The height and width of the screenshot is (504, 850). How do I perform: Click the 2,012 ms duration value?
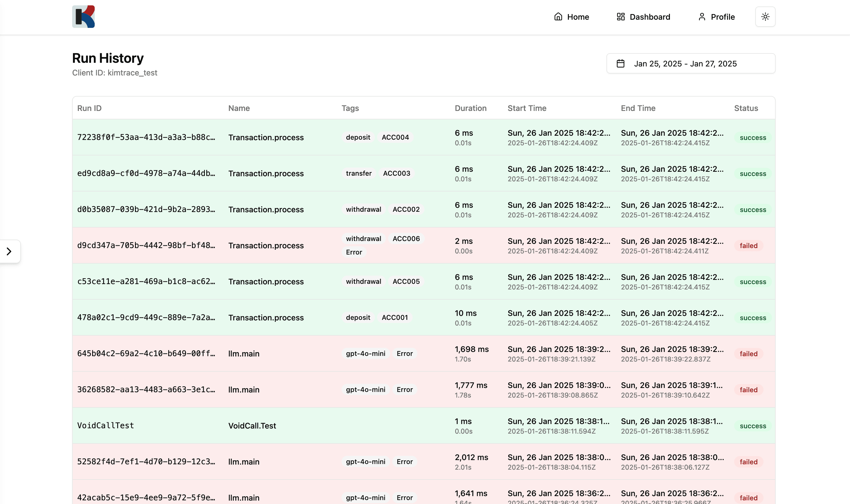coord(472,457)
